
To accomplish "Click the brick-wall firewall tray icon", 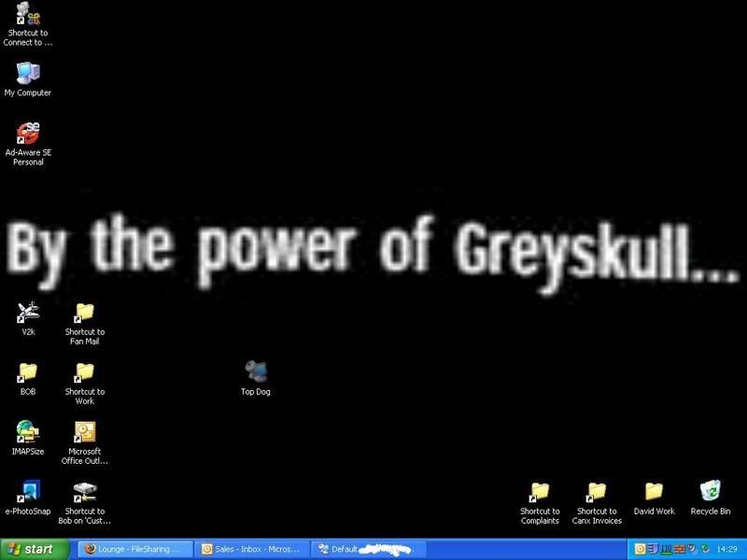I will click(x=680, y=550).
